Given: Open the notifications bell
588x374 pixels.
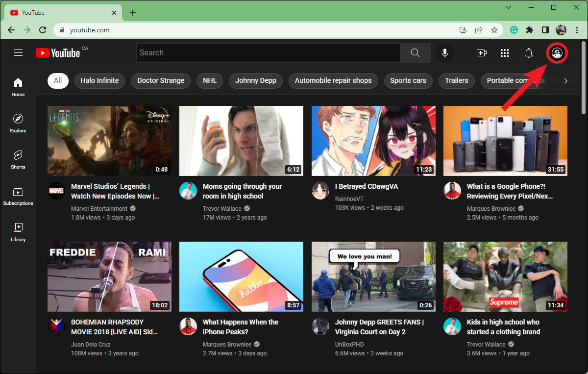Looking at the screenshot, I should [529, 53].
